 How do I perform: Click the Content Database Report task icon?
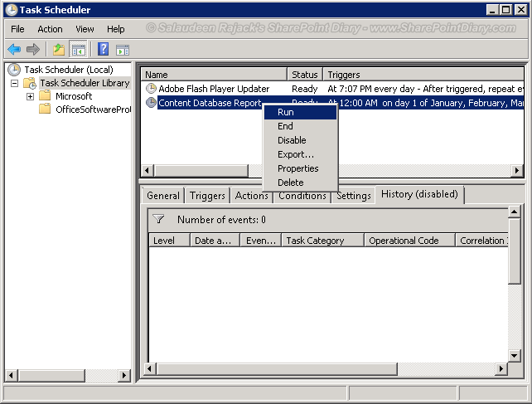[151, 102]
